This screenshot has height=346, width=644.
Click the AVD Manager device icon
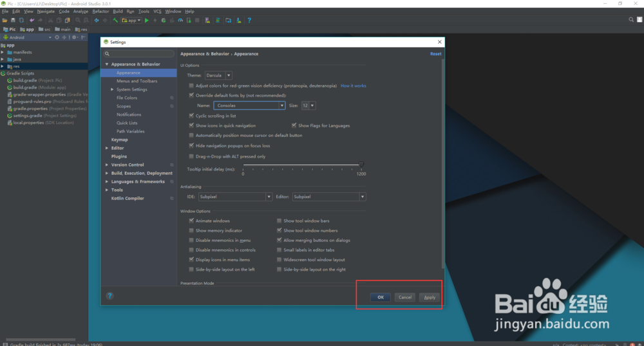click(207, 20)
